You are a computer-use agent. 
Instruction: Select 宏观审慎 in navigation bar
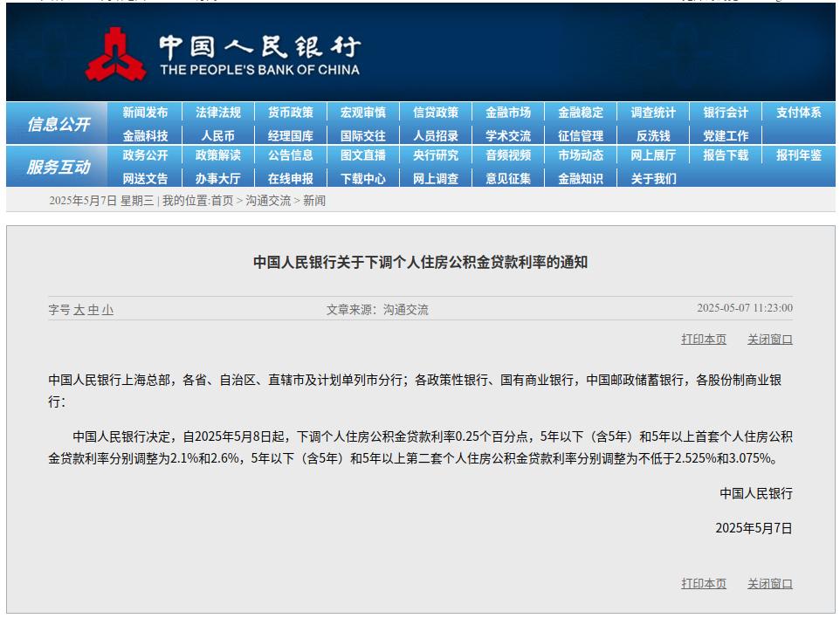click(x=363, y=113)
